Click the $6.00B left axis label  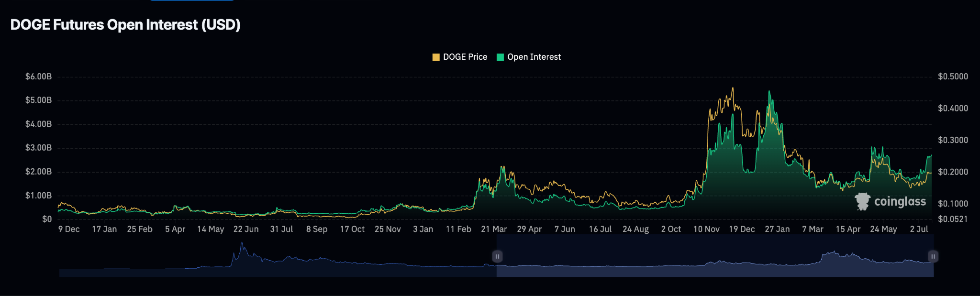point(38,77)
